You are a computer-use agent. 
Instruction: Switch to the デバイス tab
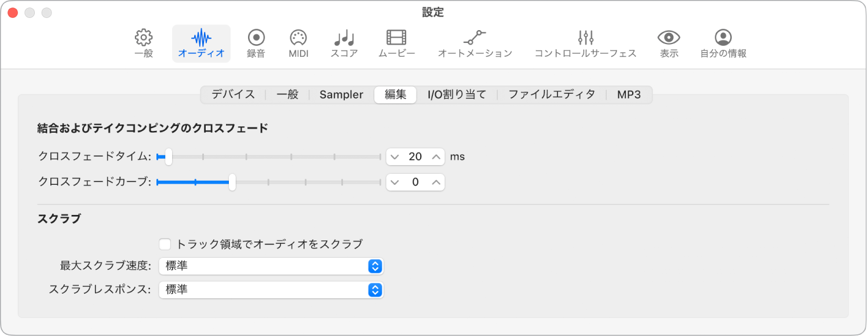(x=233, y=94)
